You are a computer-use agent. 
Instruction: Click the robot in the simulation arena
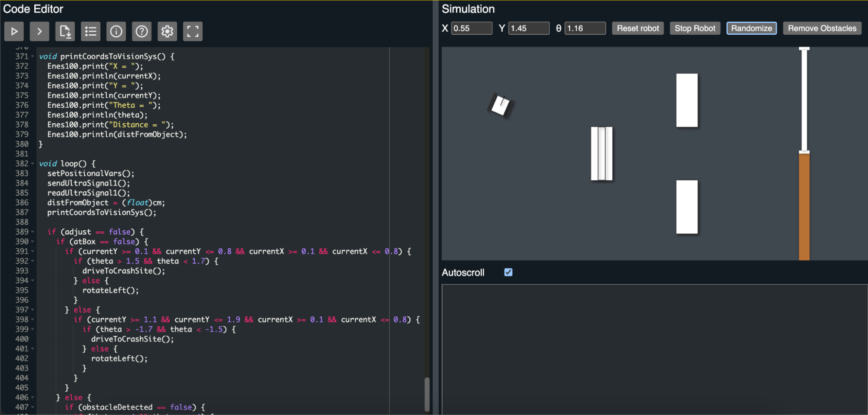pos(500,105)
